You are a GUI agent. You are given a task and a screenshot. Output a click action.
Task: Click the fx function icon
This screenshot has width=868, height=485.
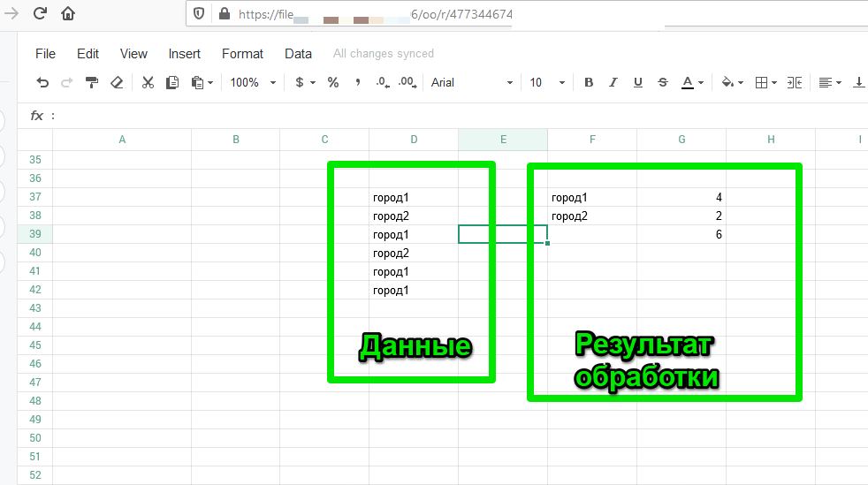pos(36,116)
